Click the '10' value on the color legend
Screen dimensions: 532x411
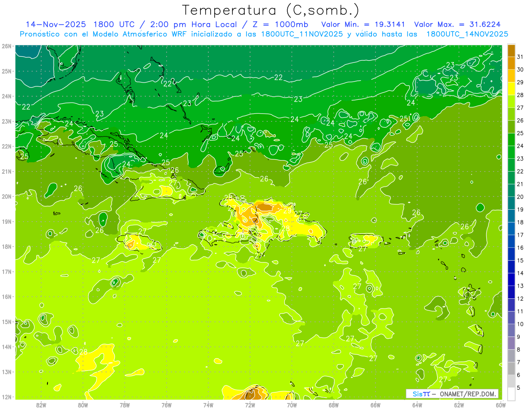(520, 324)
